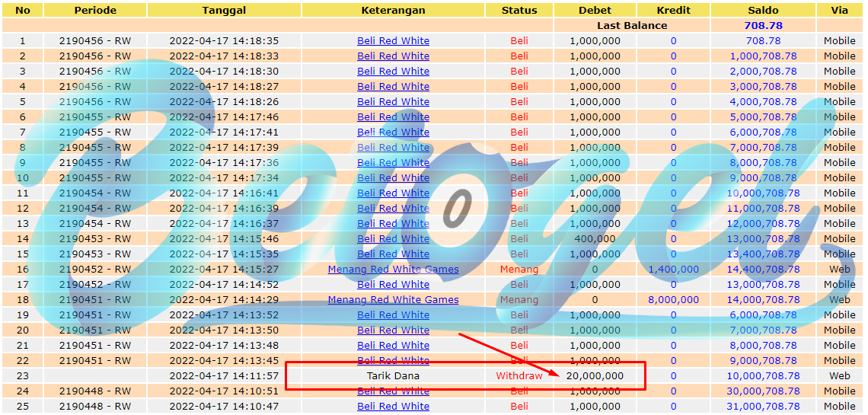The width and height of the screenshot is (868, 415).
Task: Click the Periode column header
Action: (x=95, y=10)
